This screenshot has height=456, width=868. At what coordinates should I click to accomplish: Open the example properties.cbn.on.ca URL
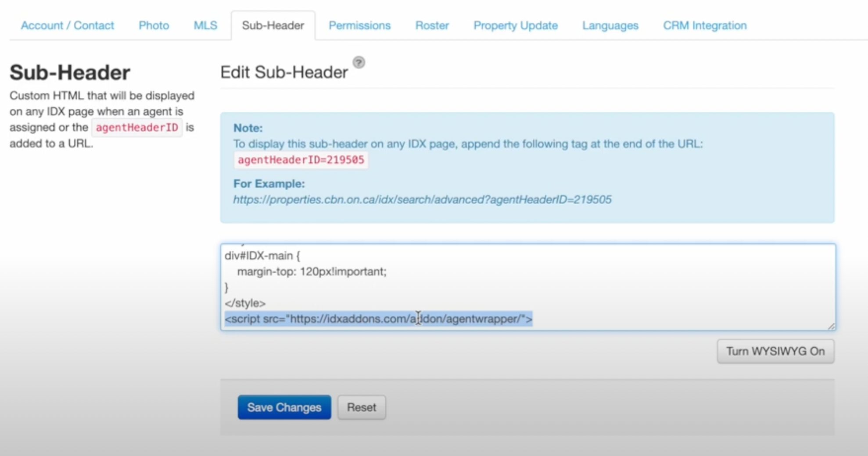pos(422,199)
